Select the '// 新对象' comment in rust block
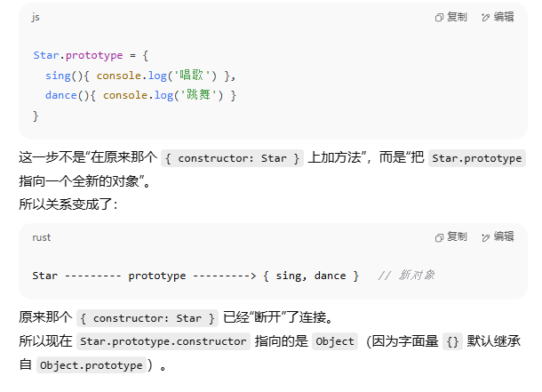Viewport: 542px width, 392px height. (406, 276)
